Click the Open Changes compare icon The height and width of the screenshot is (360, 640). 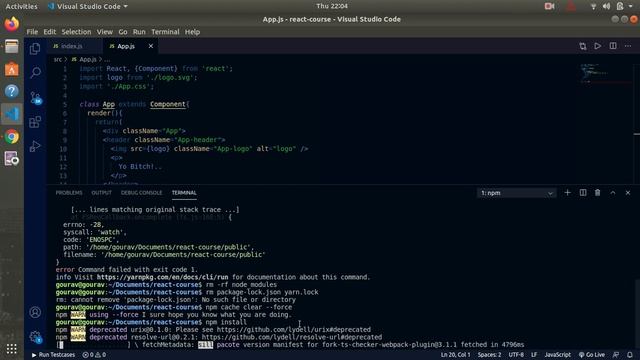[582, 46]
